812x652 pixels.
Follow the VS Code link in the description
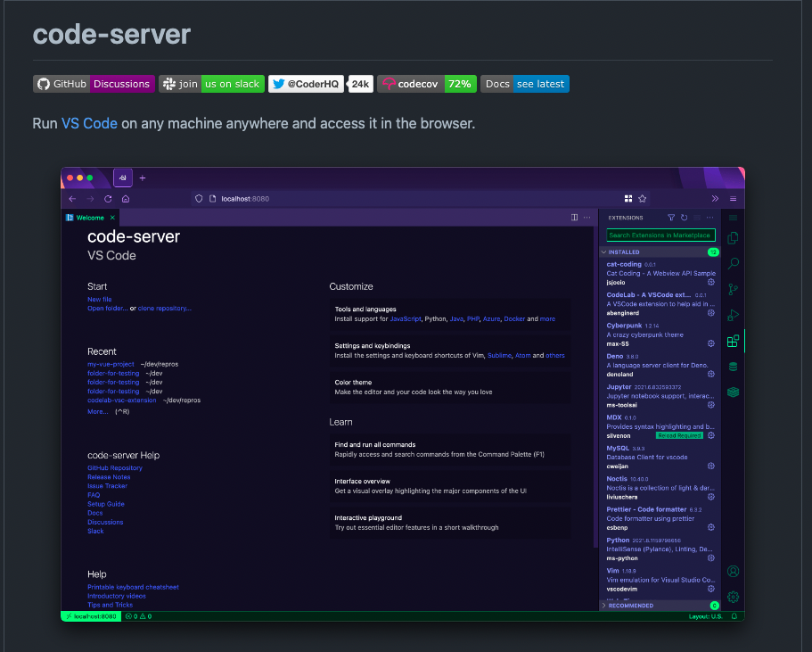[89, 123]
